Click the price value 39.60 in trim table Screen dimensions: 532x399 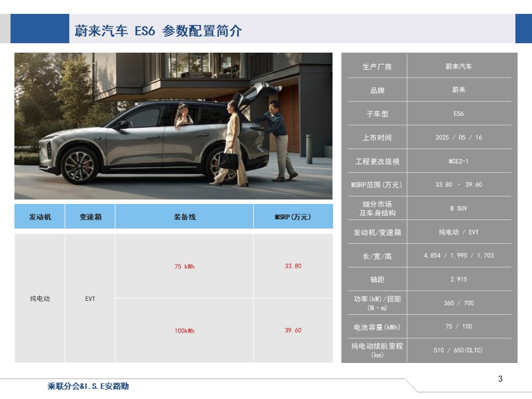coord(293,330)
